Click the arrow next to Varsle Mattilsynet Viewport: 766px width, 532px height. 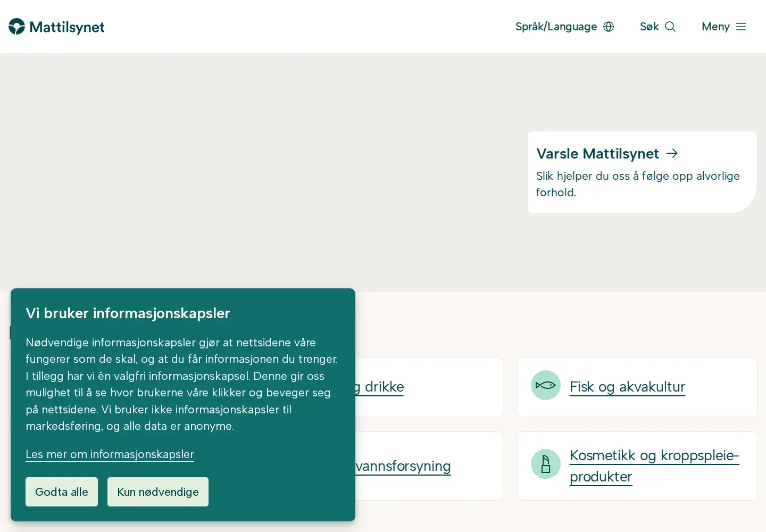[672, 153]
